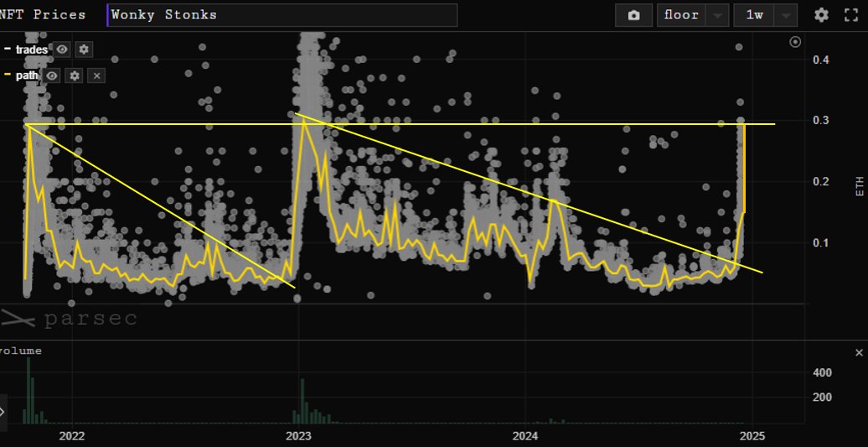Screen dimensions: 868x447
Task: Click the 400 volume axis label
Action: pos(822,372)
